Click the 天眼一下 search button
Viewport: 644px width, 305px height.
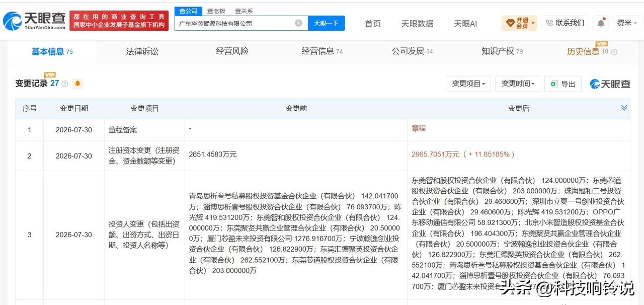coord(326,23)
